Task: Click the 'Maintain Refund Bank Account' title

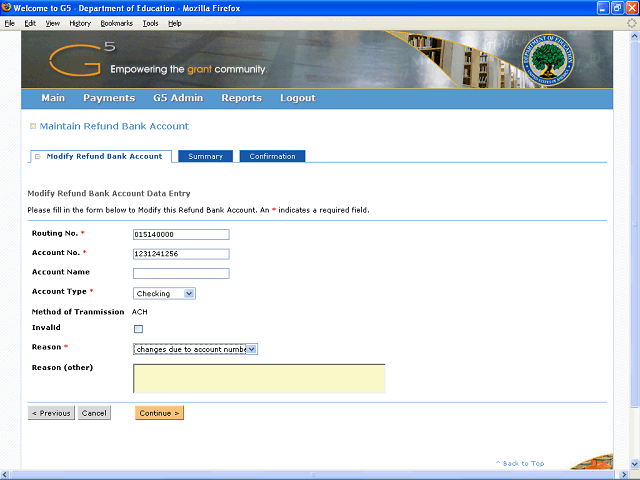Action: coord(114,126)
